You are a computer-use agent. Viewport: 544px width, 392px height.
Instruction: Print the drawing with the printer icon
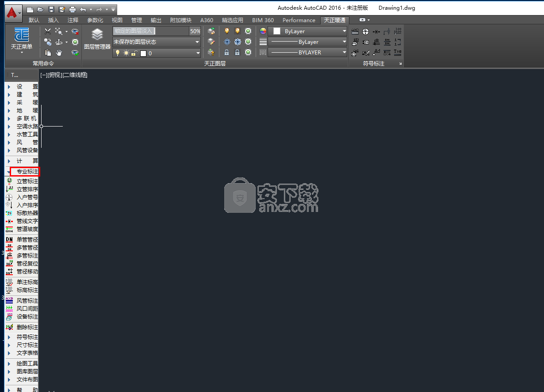click(73, 9)
